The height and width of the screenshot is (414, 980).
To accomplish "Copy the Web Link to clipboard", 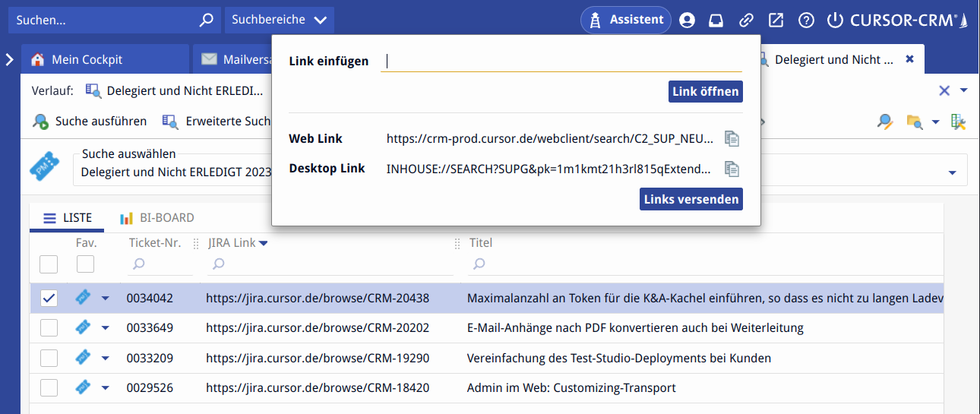I will pyautogui.click(x=732, y=138).
